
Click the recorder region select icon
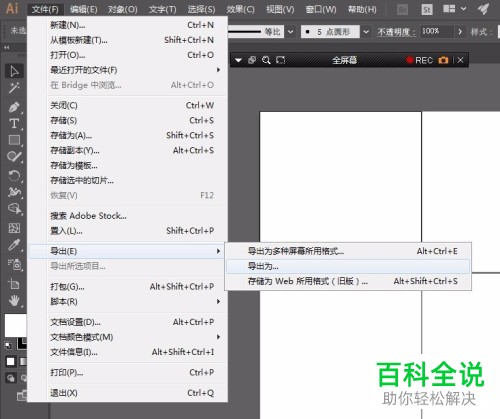point(281,60)
